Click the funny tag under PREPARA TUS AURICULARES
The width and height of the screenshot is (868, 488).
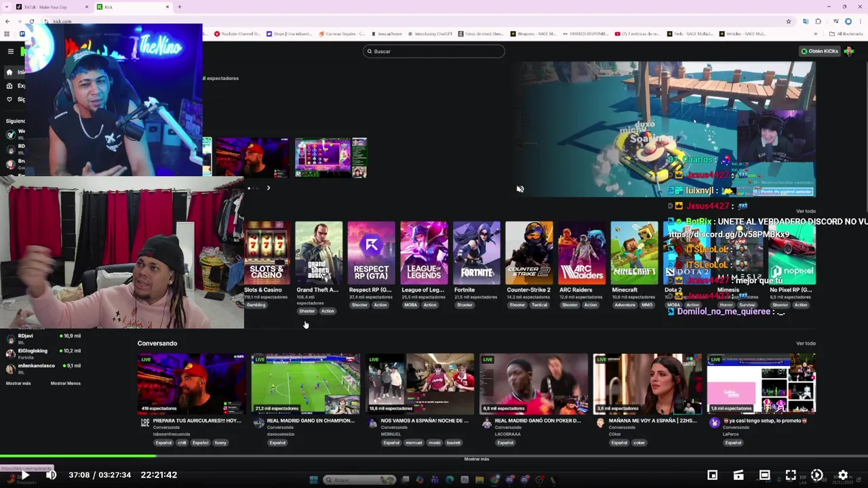(220, 443)
